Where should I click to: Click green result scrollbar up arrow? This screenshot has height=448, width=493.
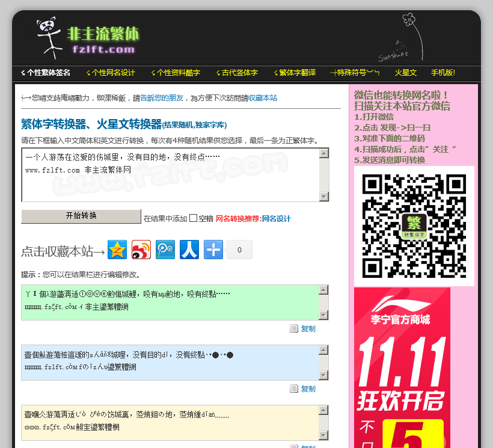pos(323,290)
